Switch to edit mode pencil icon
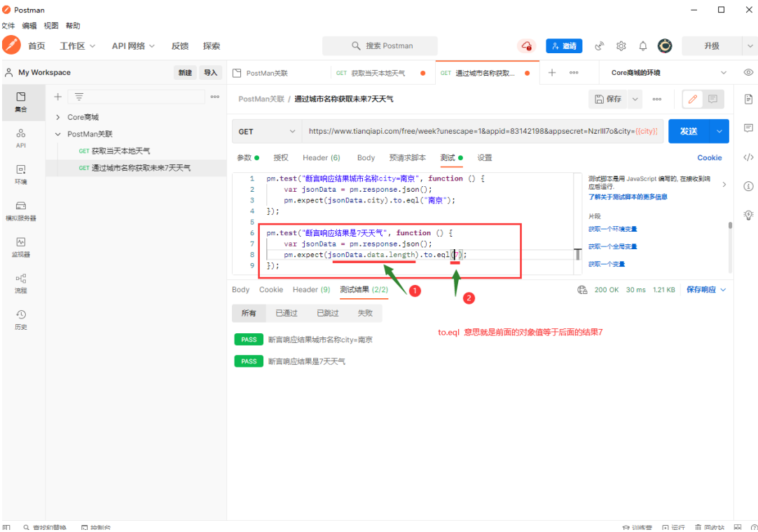 (692, 99)
